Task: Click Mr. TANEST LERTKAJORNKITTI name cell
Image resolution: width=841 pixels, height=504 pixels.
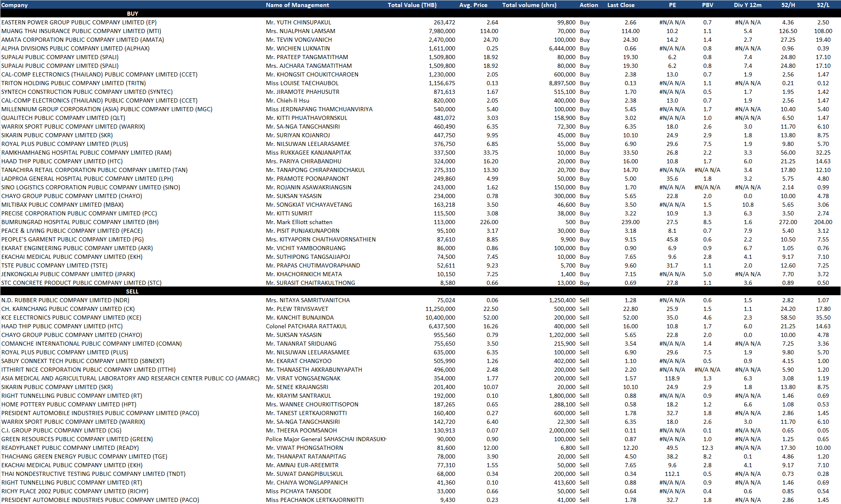Action: 306,413
